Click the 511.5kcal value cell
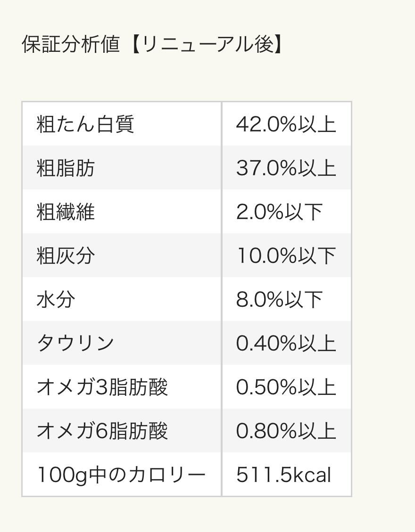 pos(284,475)
